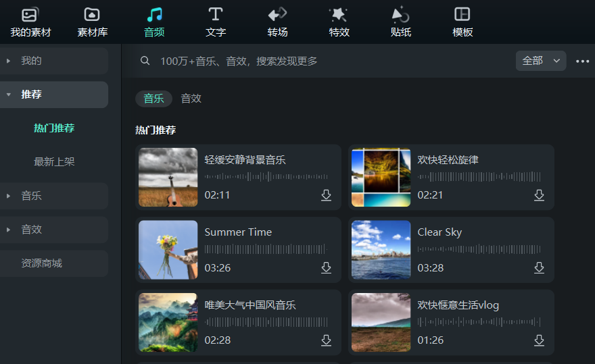
Task: Click the 热门推荐 section heading above tracks
Action: point(156,130)
